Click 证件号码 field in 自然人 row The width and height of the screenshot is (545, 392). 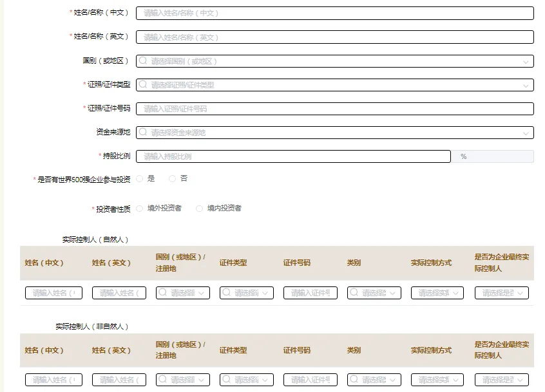(311, 293)
